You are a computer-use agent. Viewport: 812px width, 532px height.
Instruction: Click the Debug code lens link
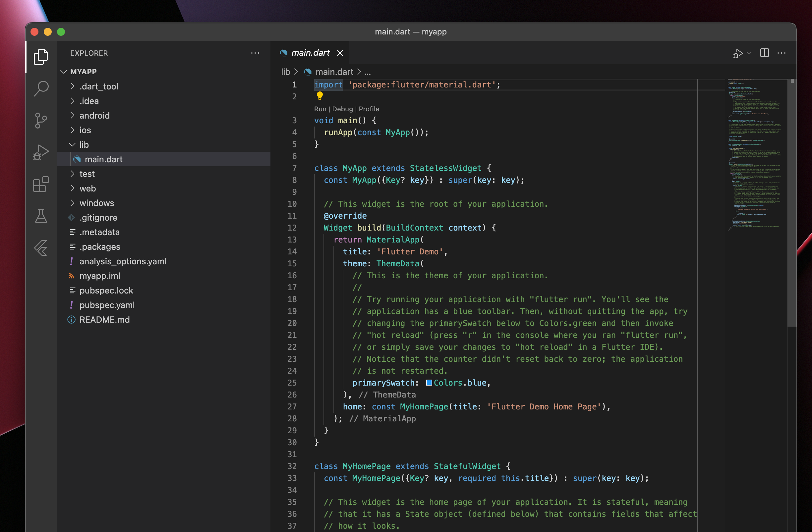pyautogui.click(x=342, y=109)
